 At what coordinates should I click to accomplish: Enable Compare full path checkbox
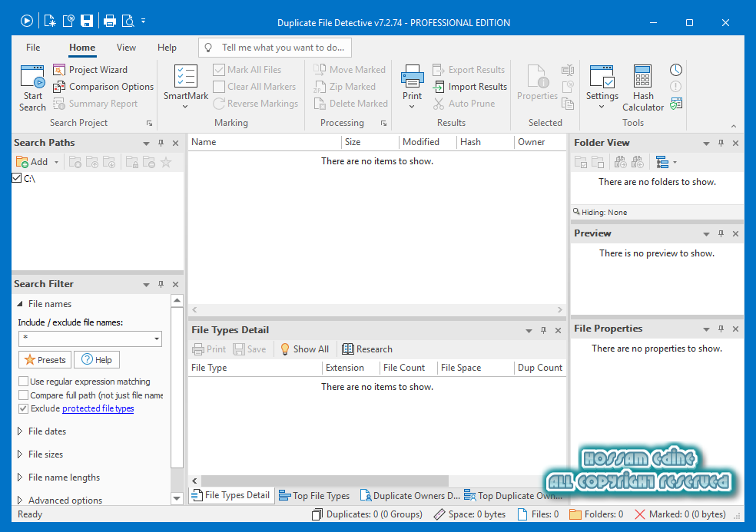click(x=23, y=395)
